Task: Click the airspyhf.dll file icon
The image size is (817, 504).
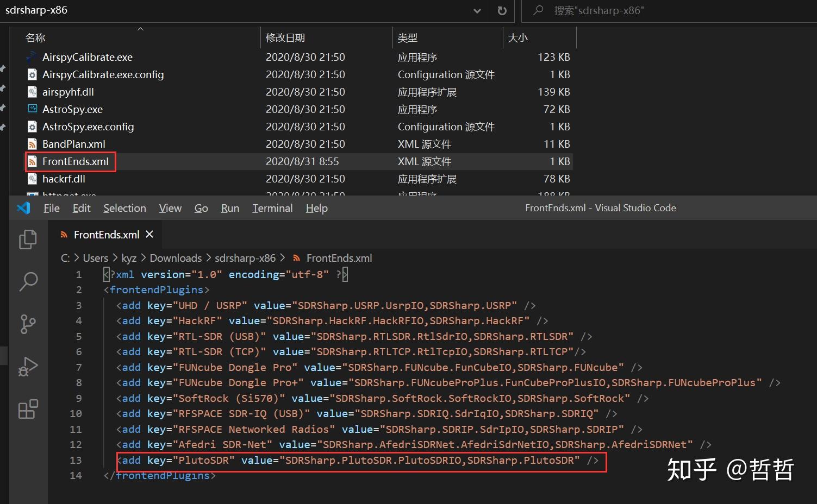Action: 32,92
